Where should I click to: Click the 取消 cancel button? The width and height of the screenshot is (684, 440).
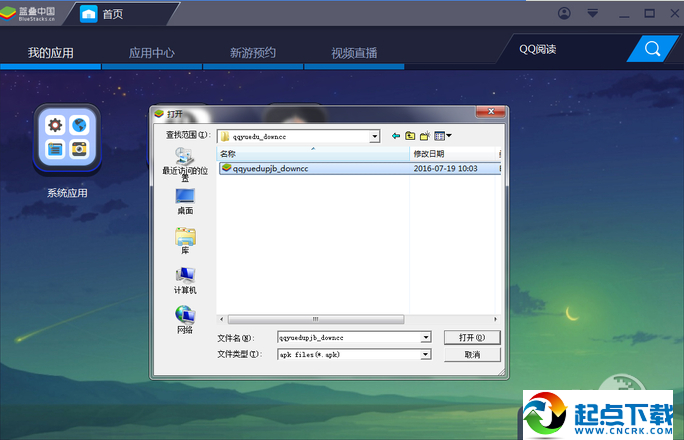pos(472,355)
